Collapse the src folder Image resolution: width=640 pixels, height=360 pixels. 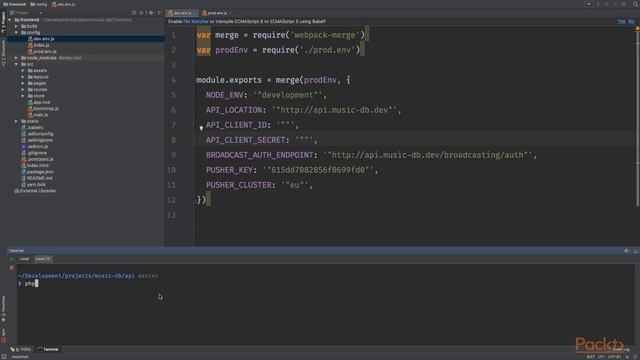(x=17, y=64)
